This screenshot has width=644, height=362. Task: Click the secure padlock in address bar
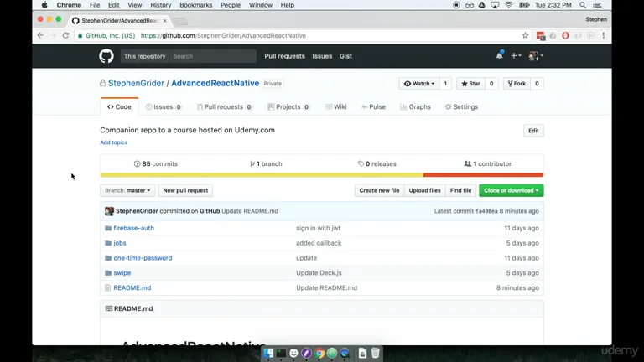click(80, 35)
